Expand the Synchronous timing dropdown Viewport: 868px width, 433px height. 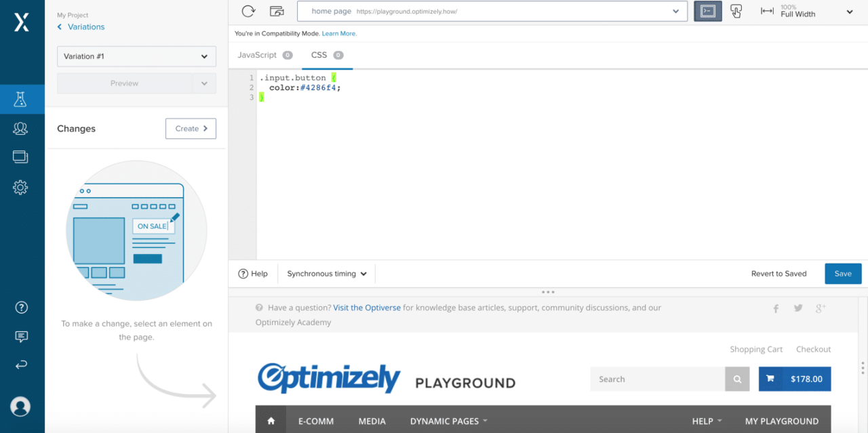click(325, 273)
